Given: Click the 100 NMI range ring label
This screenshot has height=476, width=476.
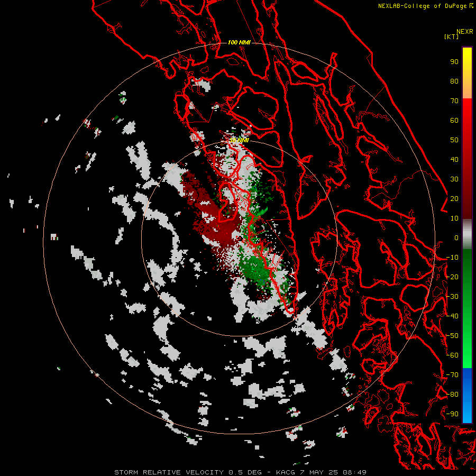Looking at the screenshot, I should point(239,42).
